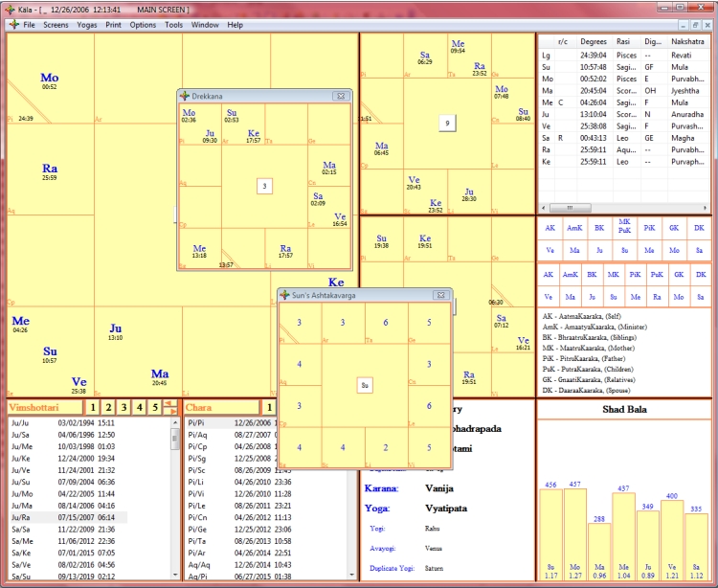Click the center 3 button in Drekkana chart

pyautogui.click(x=264, y=186)
